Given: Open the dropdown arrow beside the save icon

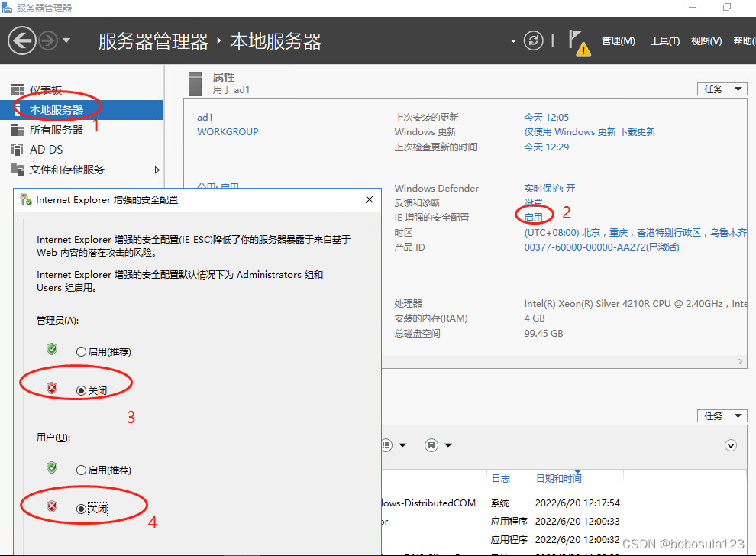Looking at the screenshot, I should [x=448, y=445].
